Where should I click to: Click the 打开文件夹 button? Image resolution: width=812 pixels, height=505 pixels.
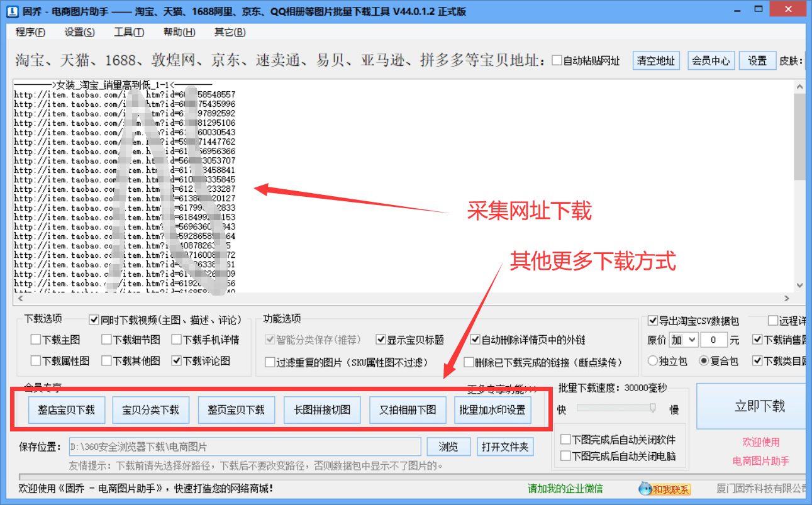click(x=504, y=447)
